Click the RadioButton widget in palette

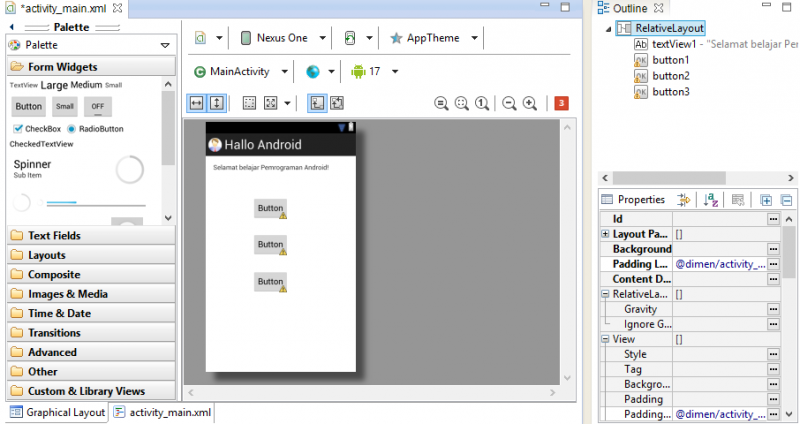[95, 129]
